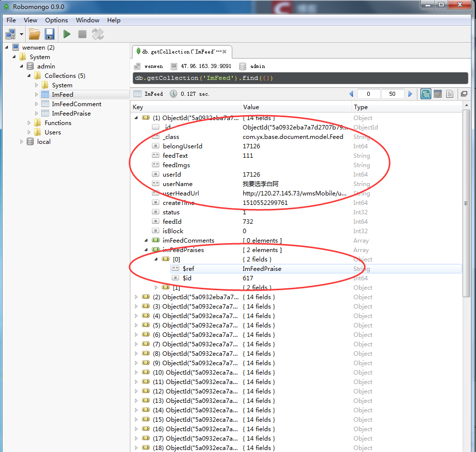Click the admin database icon in tree

pyautogui.click(x=30, y=66)
